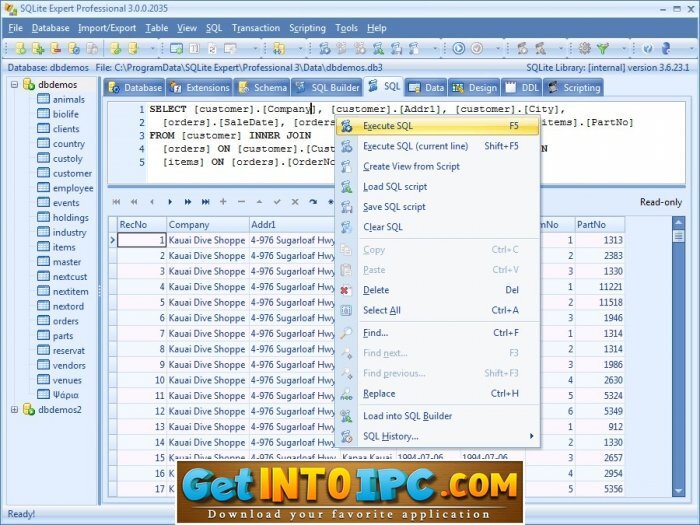Choose Execute SQL from context menu

click(437, 126)
